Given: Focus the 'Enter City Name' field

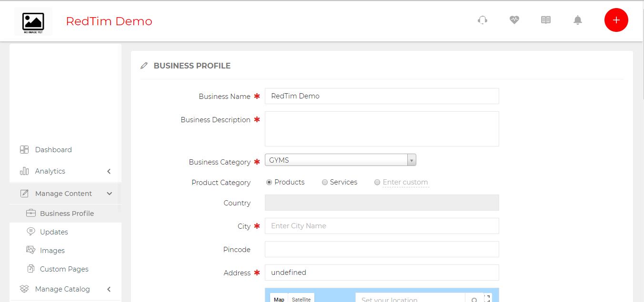Looking at the screenshot, I should tap(382, 226).
